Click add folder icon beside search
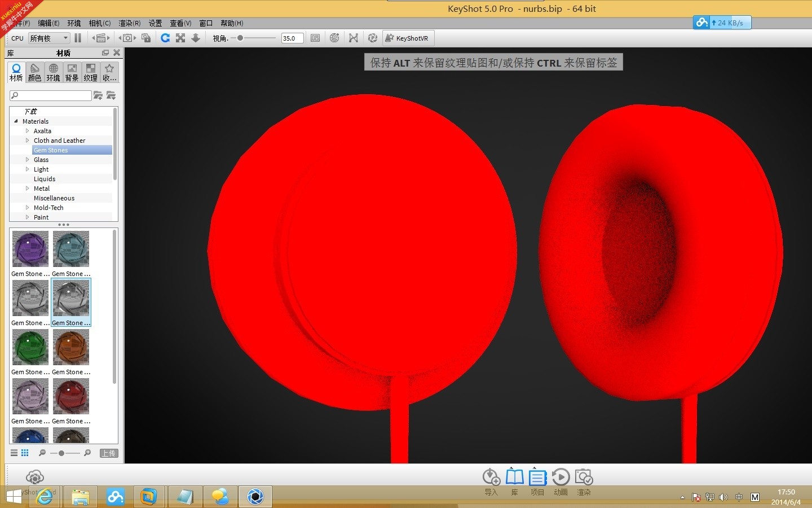The image size is (812, 508). (98, 95)
